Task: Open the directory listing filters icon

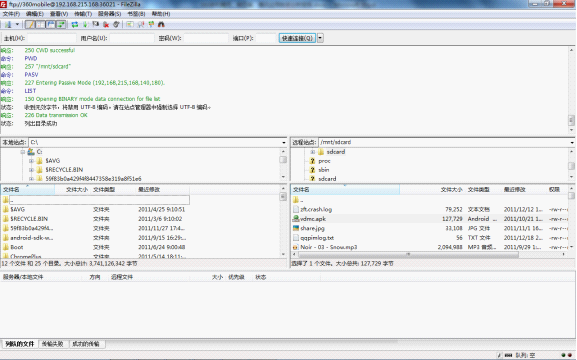Action: point(130,25)
